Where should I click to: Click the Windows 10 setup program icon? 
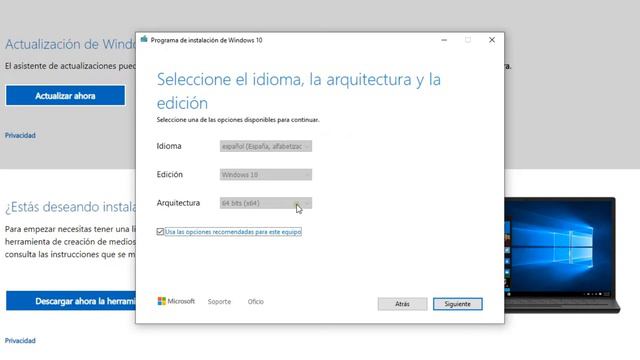coord(144,40)
